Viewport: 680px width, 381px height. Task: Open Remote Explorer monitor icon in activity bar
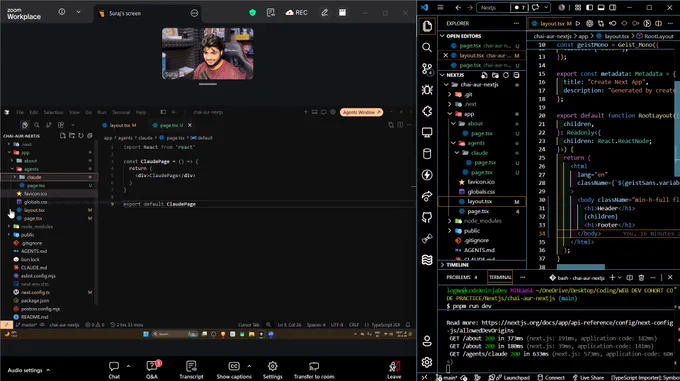[427, 132]
